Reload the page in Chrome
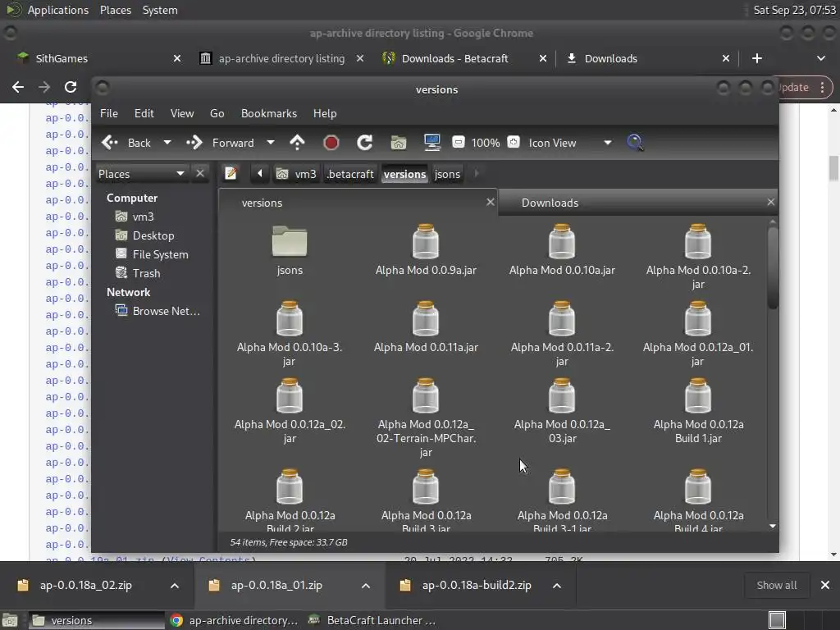Image resolution: width=840 pixels, height=630 pixels. tap(71, 87)
